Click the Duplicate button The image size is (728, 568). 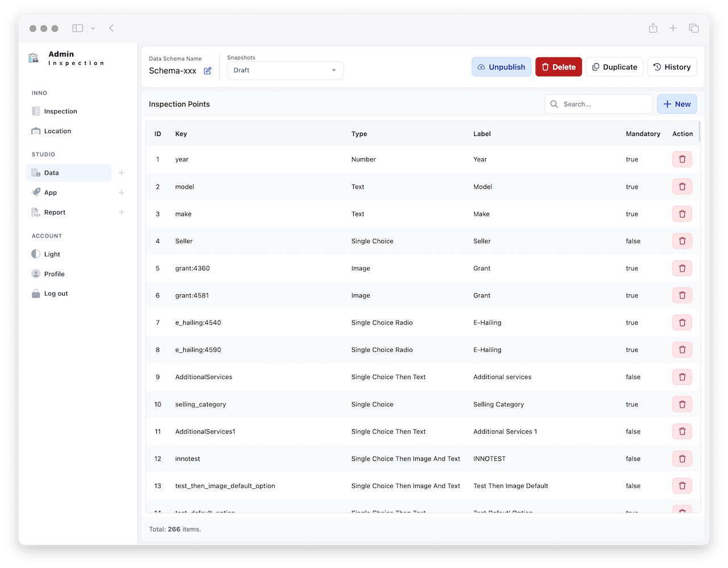click(x=614, y=67)
